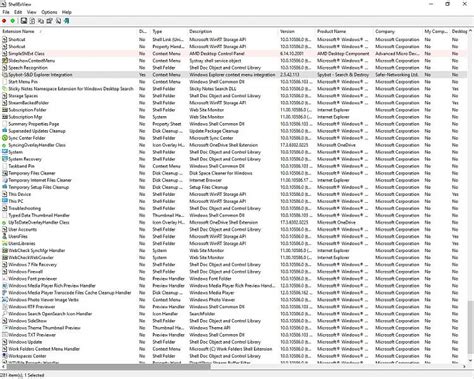
Task: Click the Safer-Networking Ltd. company cell
Action: coord(397,75)
